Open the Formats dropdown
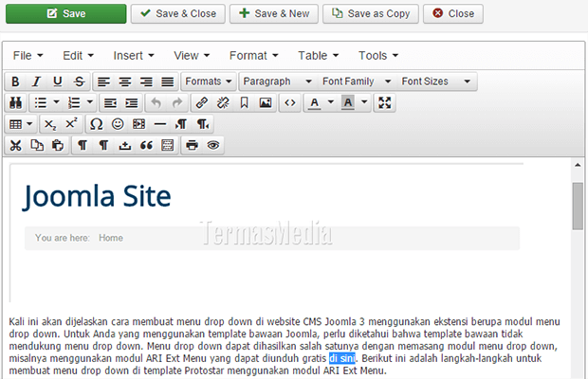The width and height of the screenshot is (588, 379). point(209,81)
